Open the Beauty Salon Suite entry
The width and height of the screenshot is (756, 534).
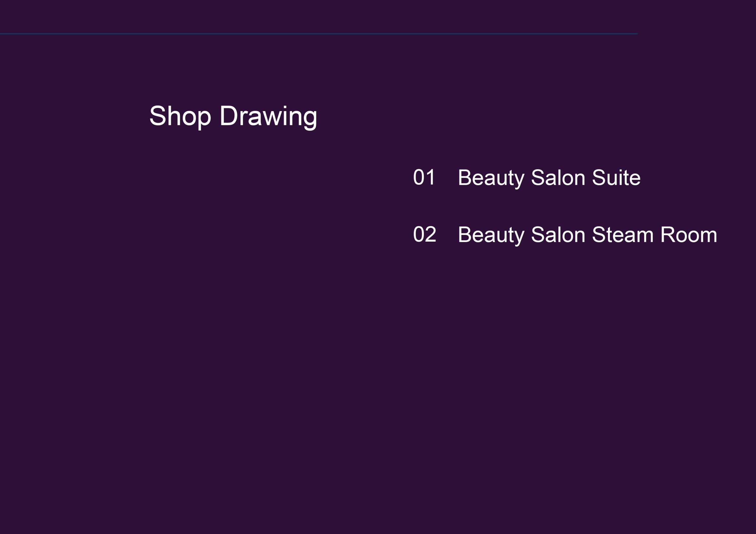[549, 178]
